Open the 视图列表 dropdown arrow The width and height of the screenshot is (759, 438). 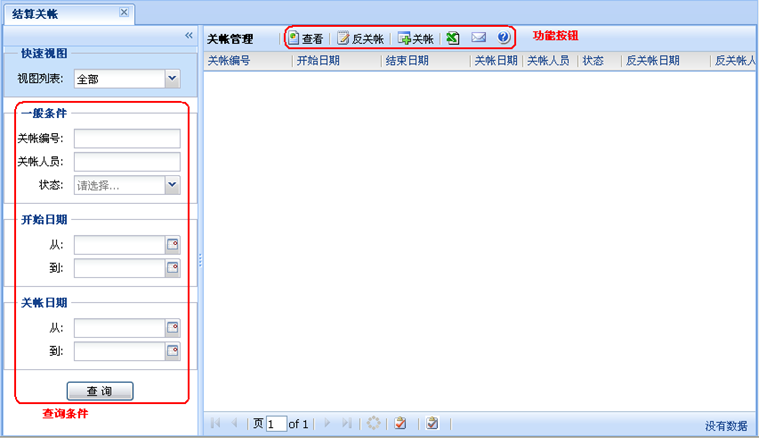pyautogui.click(x=172, y=78)
